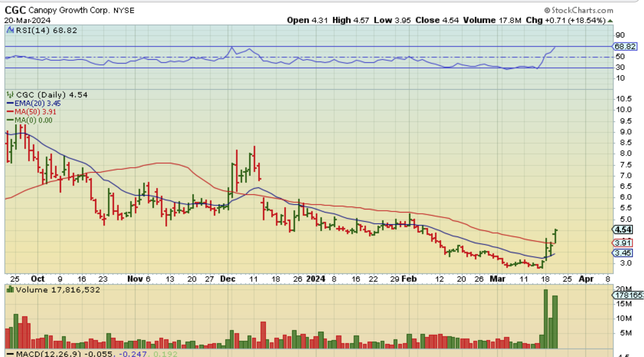
Task: Click the Dec label on the date axis
Action: pos(228,279)
